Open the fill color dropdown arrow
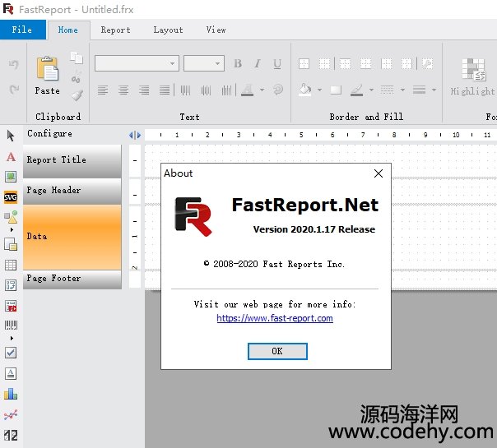 319,90
